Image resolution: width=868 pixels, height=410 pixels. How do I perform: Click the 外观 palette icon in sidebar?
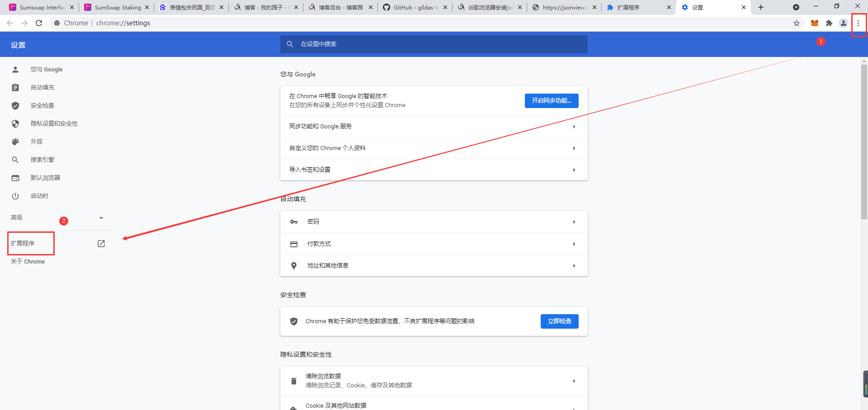click(15, 141)
